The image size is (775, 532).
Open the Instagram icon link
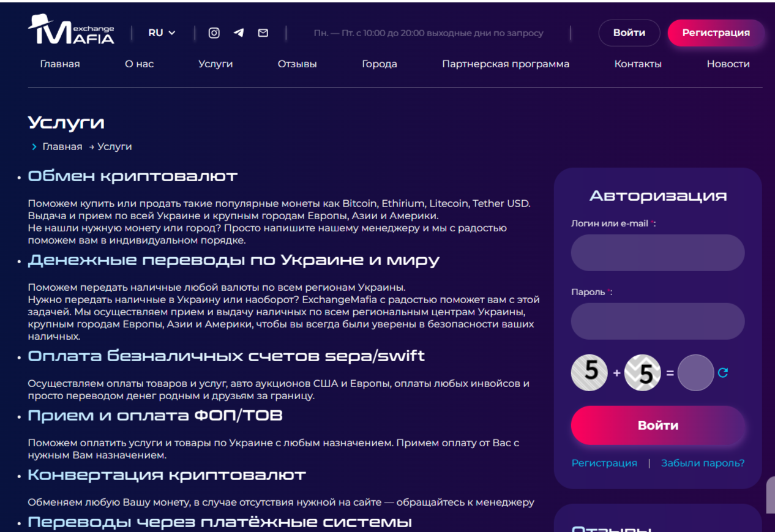214,33
